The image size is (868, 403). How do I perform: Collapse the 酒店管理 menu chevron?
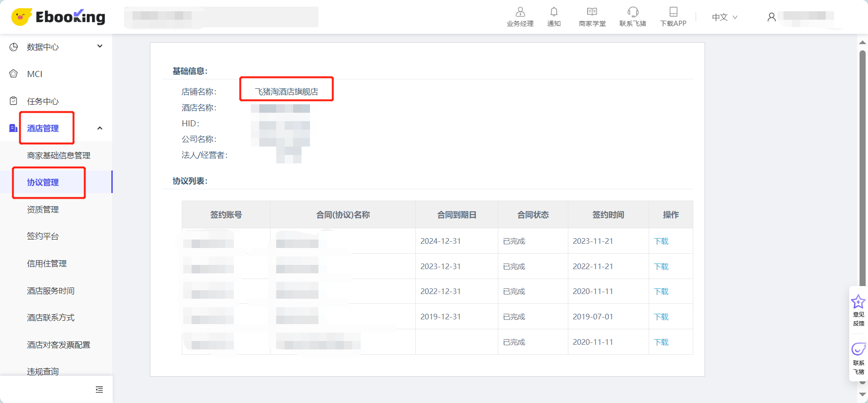pos(100,128)
